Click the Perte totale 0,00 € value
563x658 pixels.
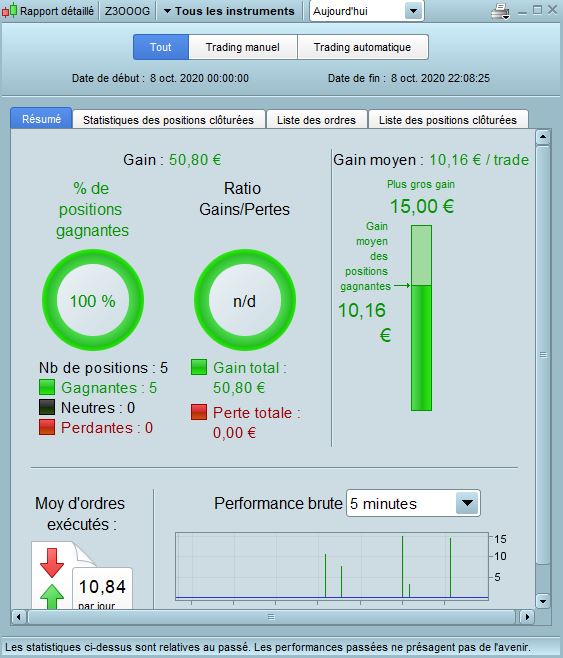[x=235, y=433]
